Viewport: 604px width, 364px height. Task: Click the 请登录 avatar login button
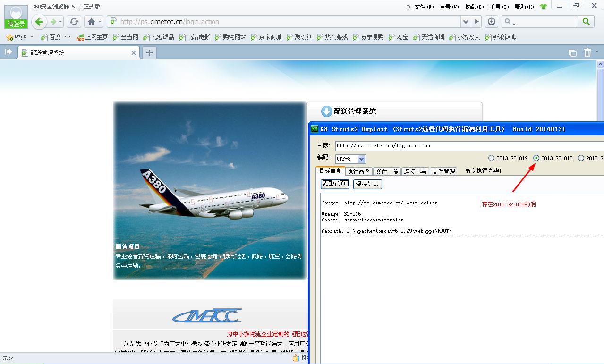pos(16,17)
